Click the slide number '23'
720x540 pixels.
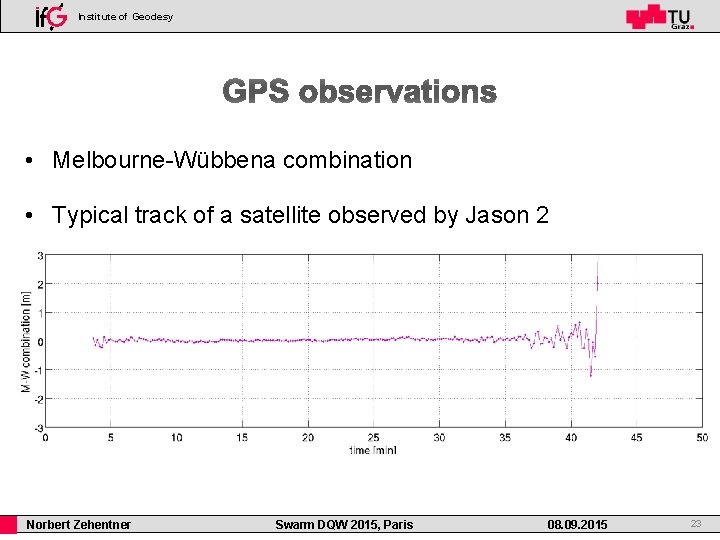point(696,523)
